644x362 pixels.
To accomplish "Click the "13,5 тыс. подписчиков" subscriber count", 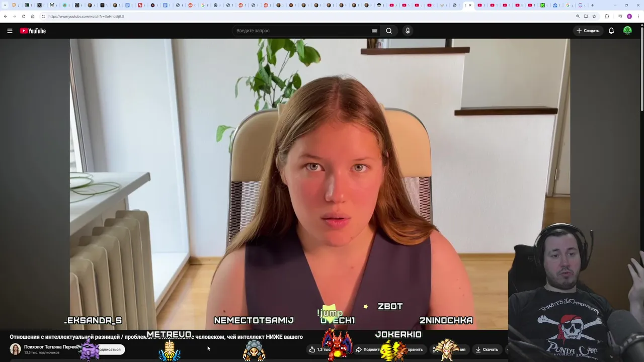I will pyautogui.click(x=42, y=352).
